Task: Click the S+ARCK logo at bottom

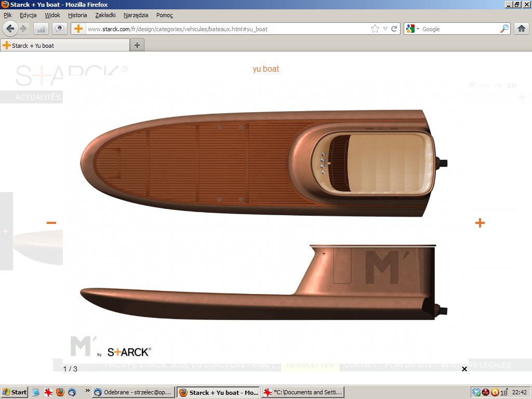Action: coord(129,352)
